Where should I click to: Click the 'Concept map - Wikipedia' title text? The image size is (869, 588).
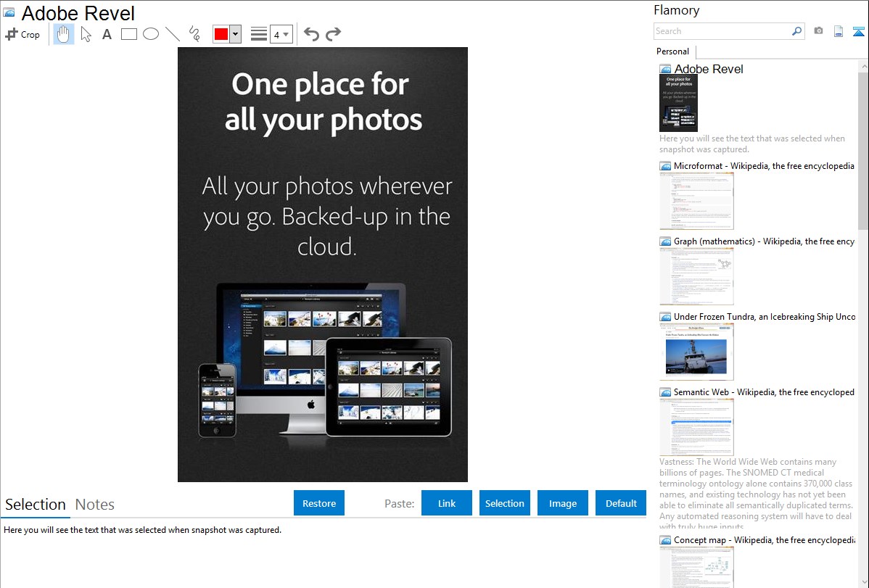pos(764,539)
